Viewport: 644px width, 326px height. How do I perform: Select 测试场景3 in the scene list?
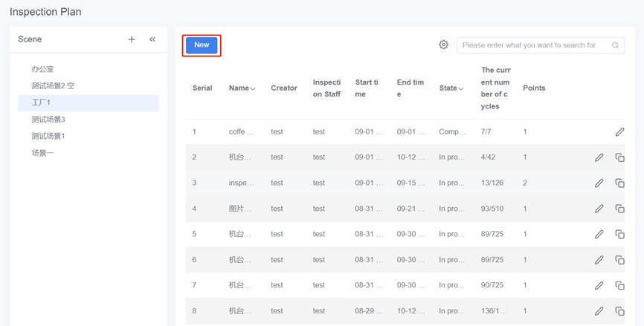(x=48, y=120)
